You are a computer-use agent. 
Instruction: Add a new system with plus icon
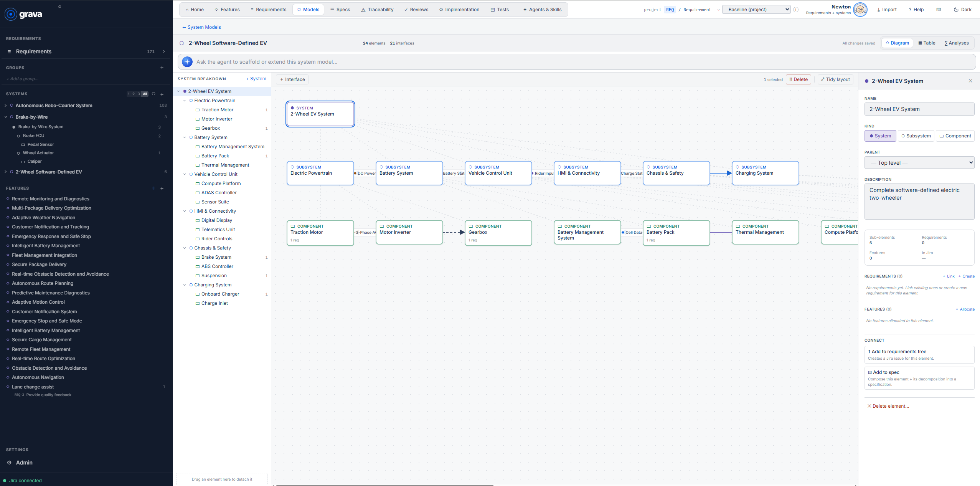coord(162,94)
